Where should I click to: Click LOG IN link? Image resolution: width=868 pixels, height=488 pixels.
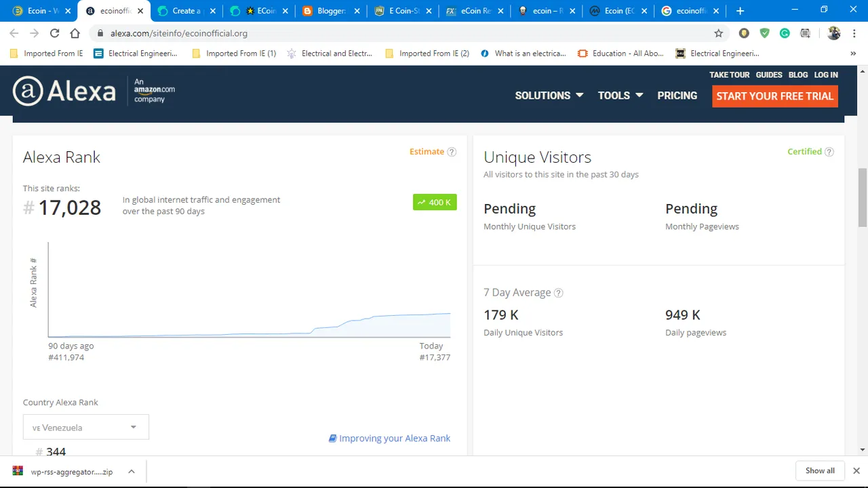tap(826, 75)
